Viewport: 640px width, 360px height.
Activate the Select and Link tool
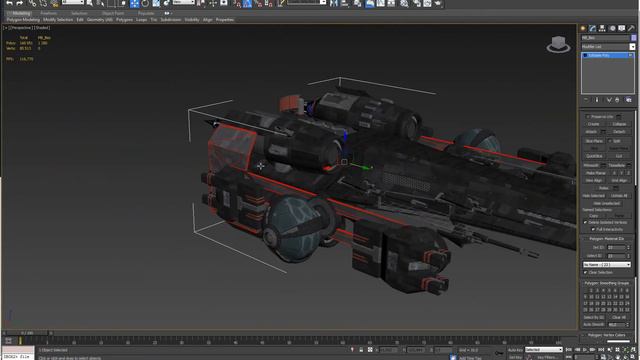point(32,3)
